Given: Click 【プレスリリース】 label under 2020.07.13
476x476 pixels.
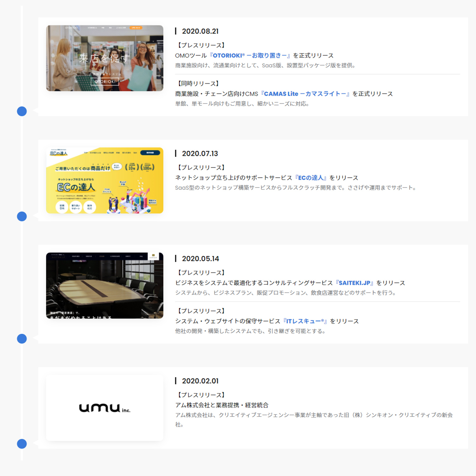Looking at the screenshot, I should [x=201, y=167].
